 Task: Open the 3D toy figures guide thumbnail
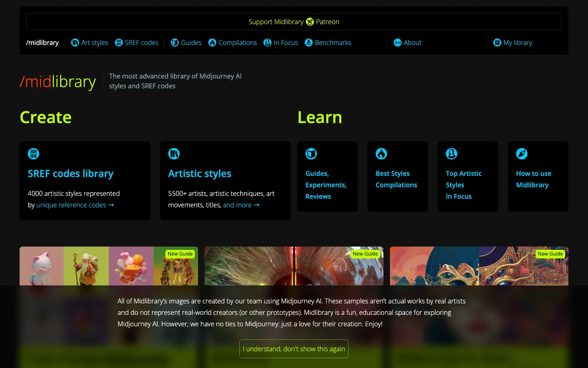click(x=109, y=266)
